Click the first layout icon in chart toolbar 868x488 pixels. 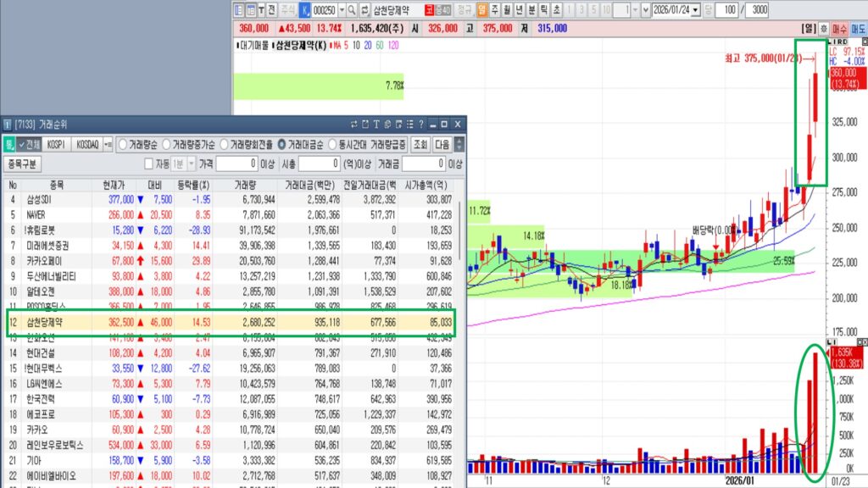tap(238, 10)
